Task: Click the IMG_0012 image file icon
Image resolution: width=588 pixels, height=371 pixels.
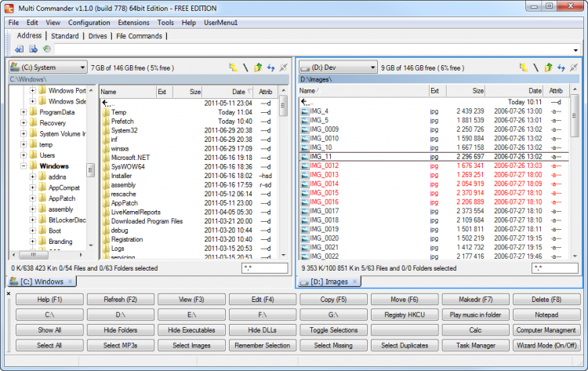Action: tap(305, 165)
